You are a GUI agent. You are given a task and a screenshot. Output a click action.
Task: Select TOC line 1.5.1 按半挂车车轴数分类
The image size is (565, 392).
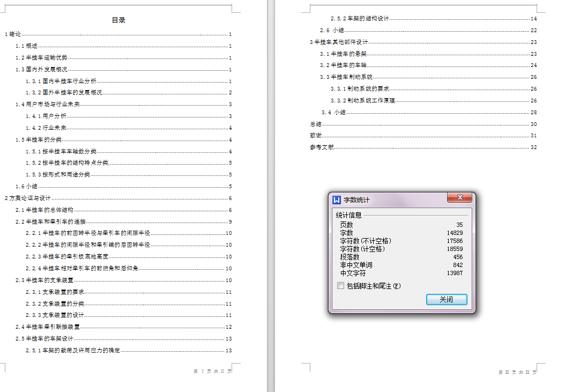129,151
